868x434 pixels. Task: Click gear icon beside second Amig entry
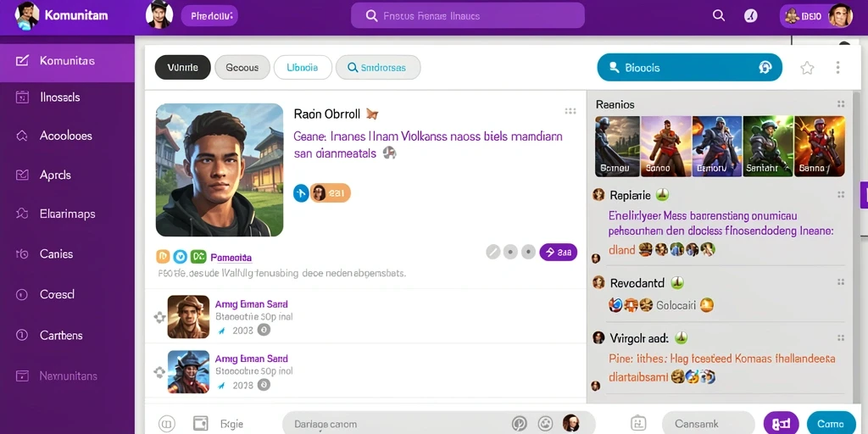pos(159,372)
